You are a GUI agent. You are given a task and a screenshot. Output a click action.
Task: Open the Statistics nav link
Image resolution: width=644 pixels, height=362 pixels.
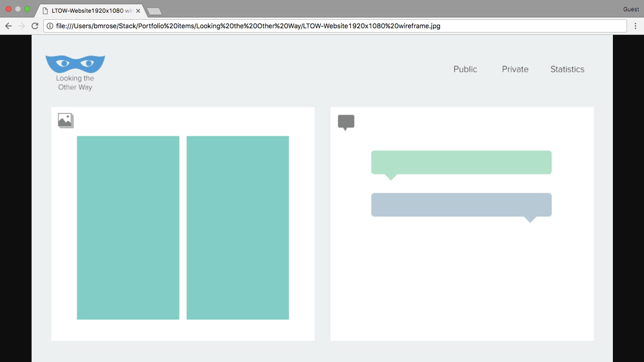[568, 69]
